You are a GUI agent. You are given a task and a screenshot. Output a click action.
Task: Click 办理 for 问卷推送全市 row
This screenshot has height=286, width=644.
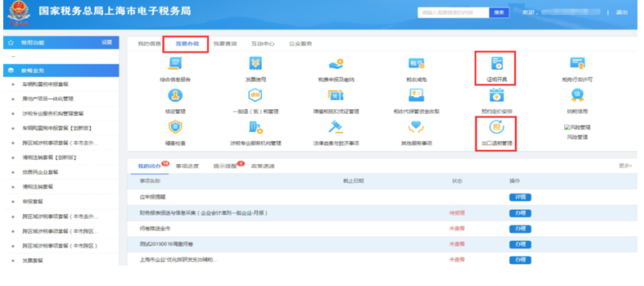pos(520,229)
